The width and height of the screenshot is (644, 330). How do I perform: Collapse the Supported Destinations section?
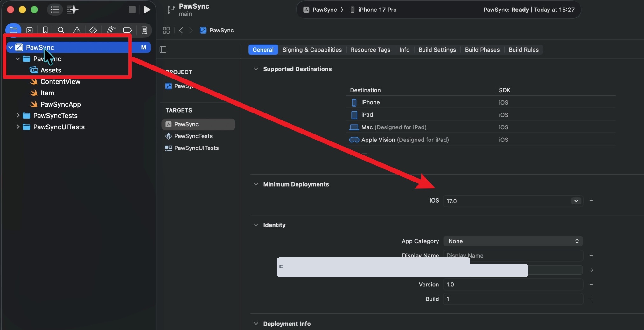pos(256,69)
